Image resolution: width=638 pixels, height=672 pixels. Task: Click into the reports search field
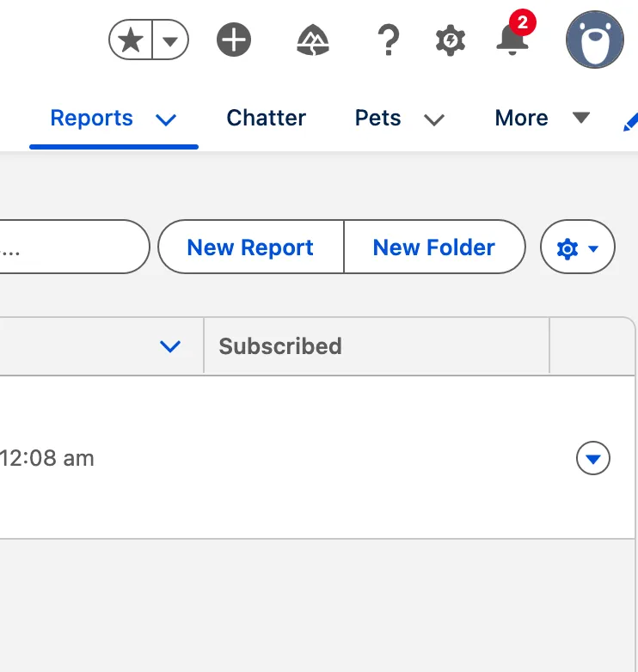(x=73, y=247)
